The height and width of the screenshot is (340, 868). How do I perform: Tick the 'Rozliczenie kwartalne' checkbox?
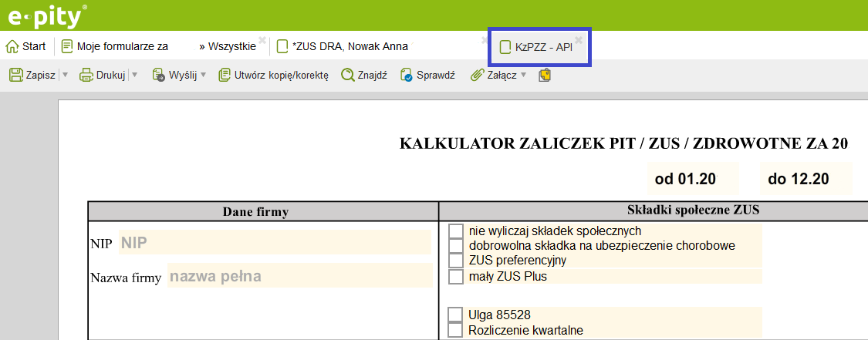click(456, 331)
